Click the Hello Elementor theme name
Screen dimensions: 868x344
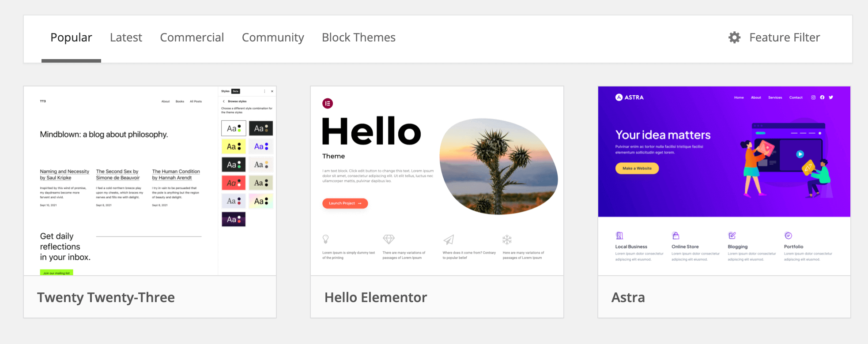[376, 297]
